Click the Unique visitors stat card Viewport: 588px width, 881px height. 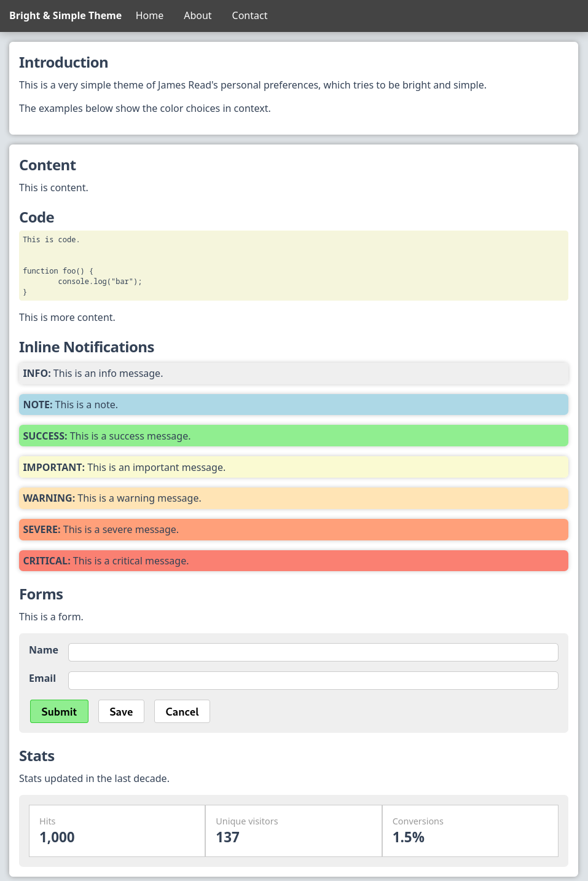293,831
